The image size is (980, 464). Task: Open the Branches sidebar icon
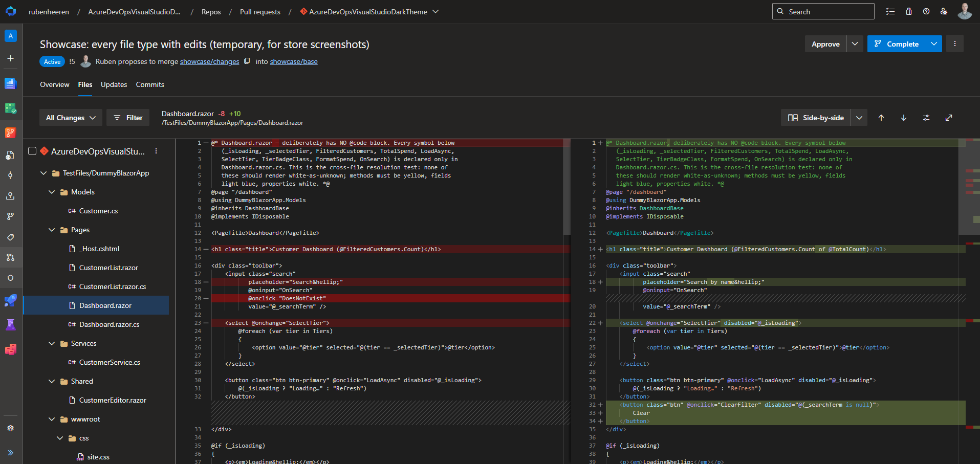coord(11,216)
